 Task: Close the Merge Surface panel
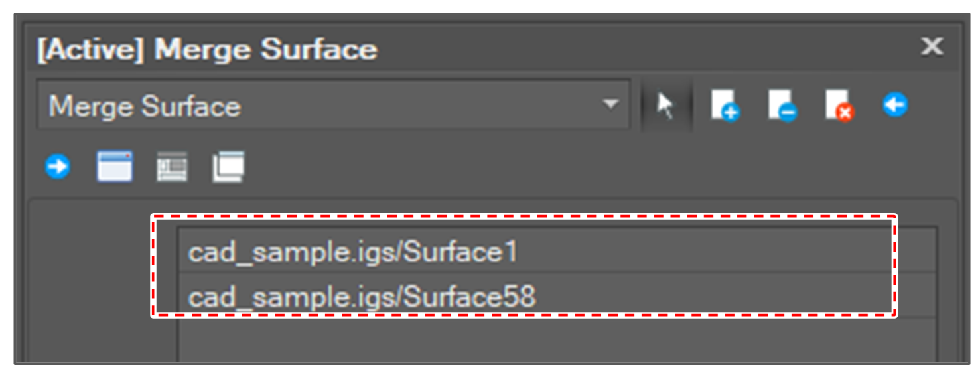(932, 47)
